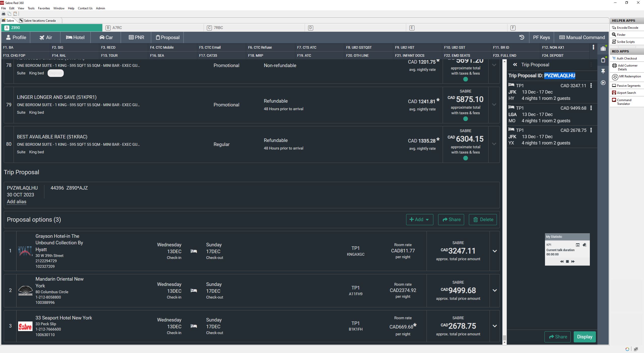Expand the Add dropdown in Proposal options
The width and height of the screenshot is (644, 353).
coord(420,220)
